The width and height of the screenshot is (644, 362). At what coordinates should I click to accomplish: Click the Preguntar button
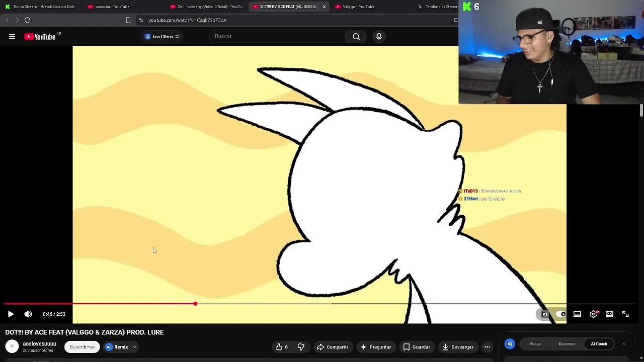375,347
